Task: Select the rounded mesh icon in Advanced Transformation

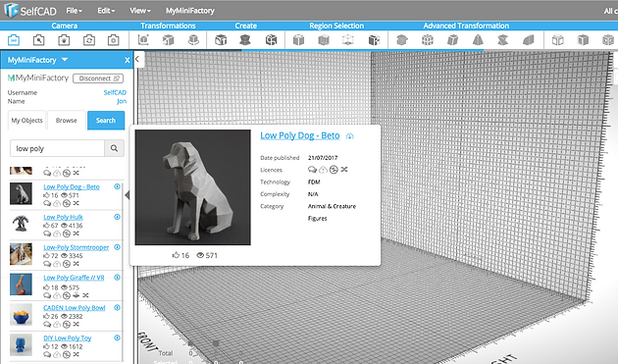Action: pos(428,40)
